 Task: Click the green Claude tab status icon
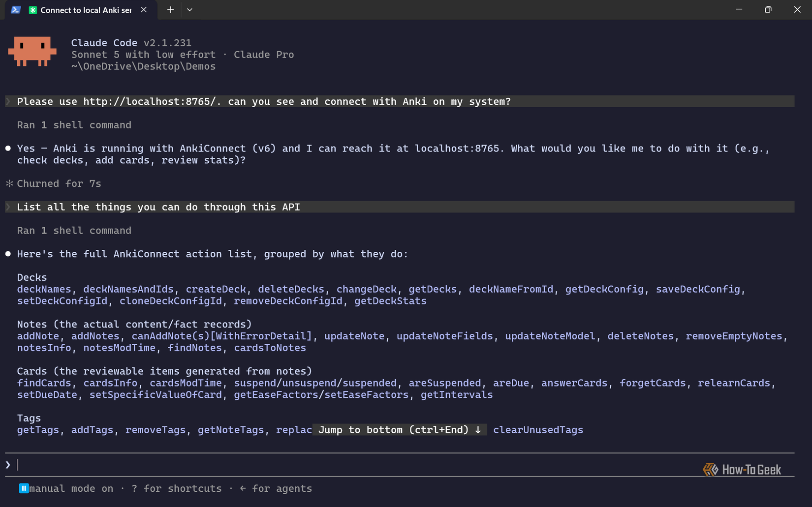pyautogui.click(x=33, y=10)
